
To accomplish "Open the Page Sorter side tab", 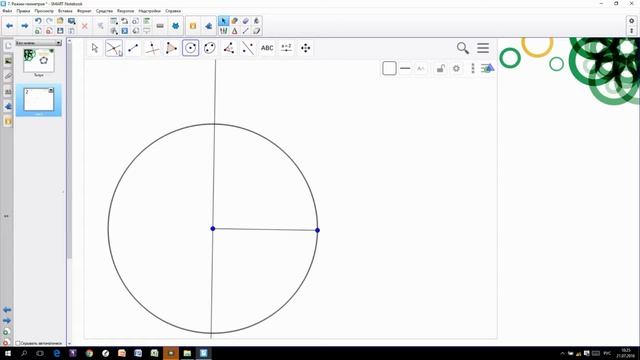I will [x=8, y=46].
